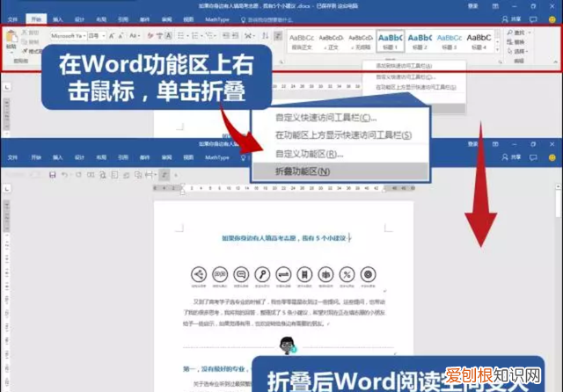Click the Increase Font Size icon

[112, 36]
